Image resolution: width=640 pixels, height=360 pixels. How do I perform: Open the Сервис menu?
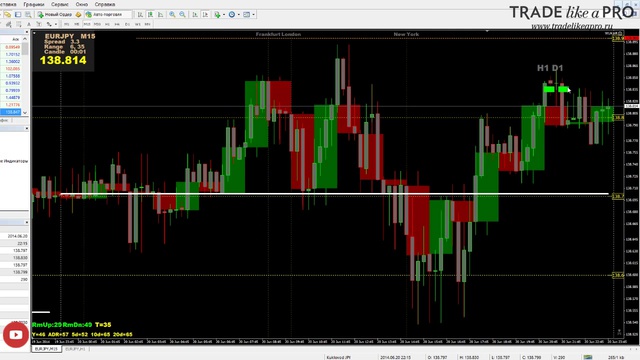point(60,4)
